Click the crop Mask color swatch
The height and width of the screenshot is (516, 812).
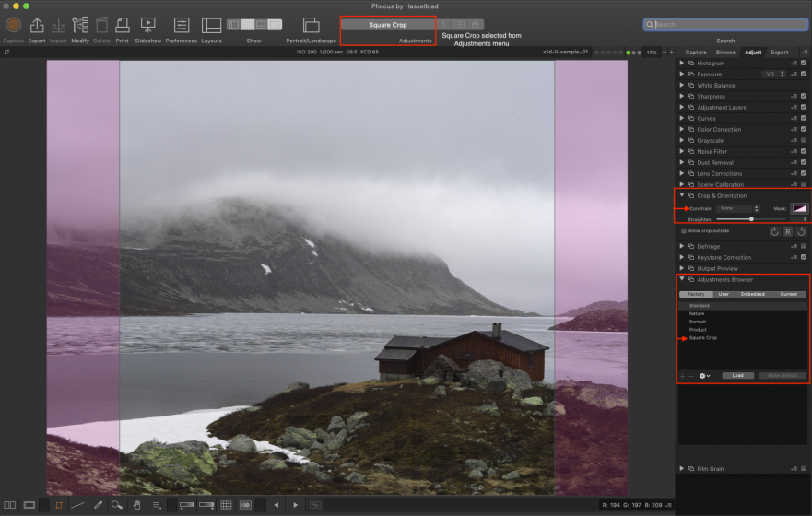(x=799, y=208)
